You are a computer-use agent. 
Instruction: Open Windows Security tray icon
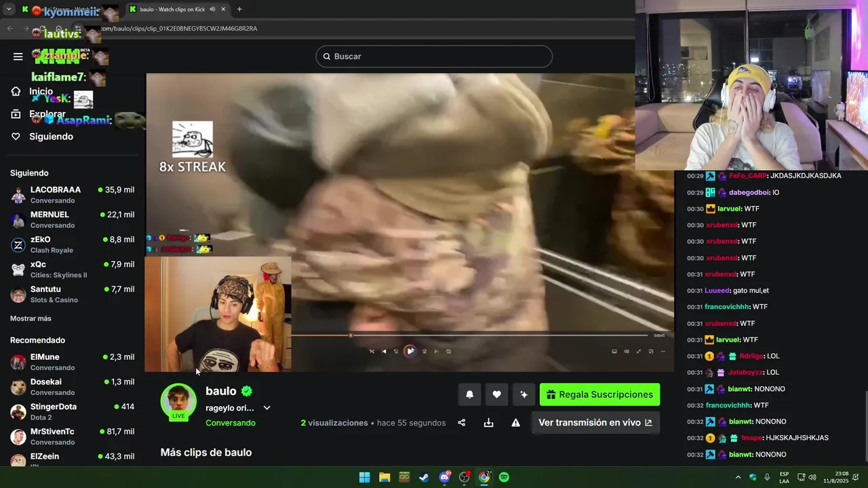pos(753,477)
